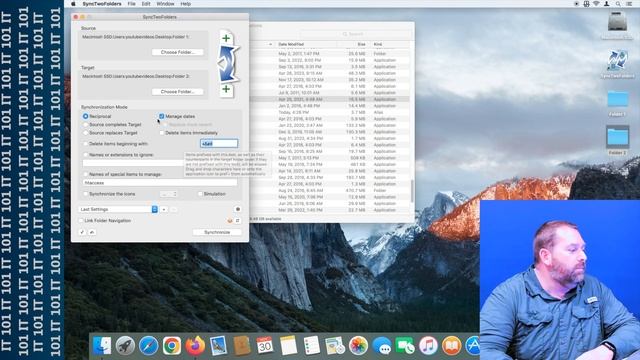Screen dimensions: 640x360
Task: Click the green plus beside the Source folder
Action: click(x=226, y=38)
